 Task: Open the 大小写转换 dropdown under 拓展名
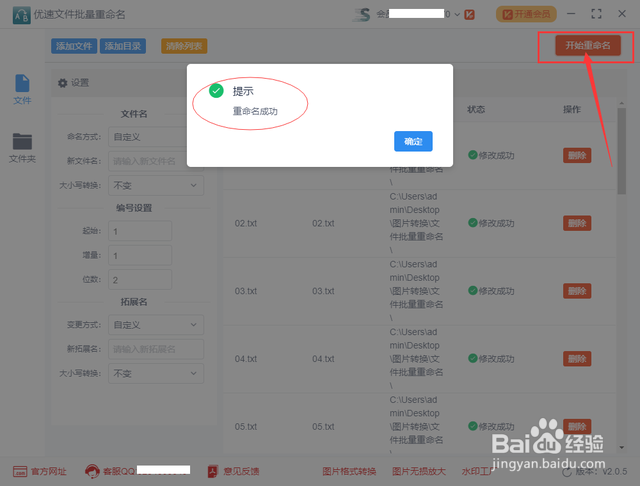(x=156, y=373)
